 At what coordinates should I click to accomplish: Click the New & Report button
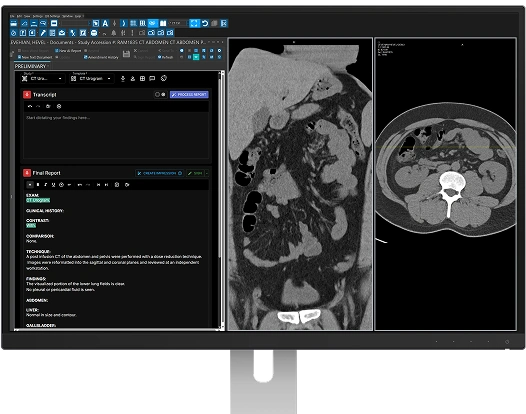pos(68,51)
